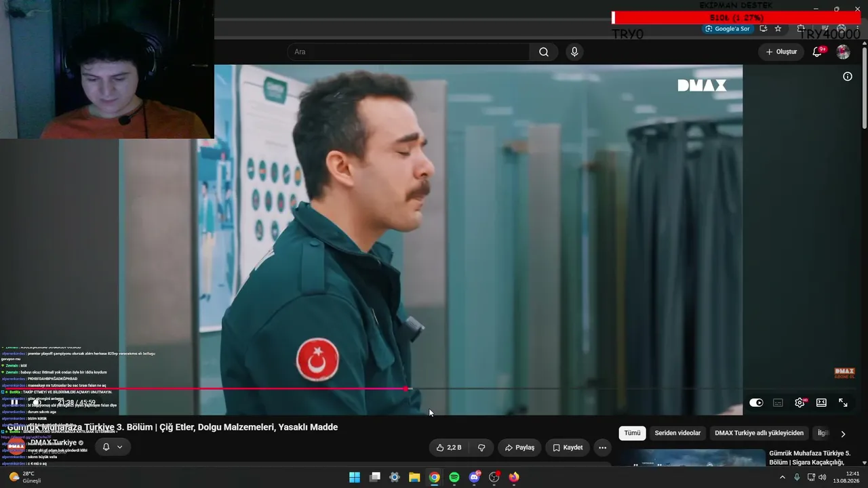This screenshot has width=868, height=488.
Task: Click the YouTube search input field
Action: pos(408,52)
